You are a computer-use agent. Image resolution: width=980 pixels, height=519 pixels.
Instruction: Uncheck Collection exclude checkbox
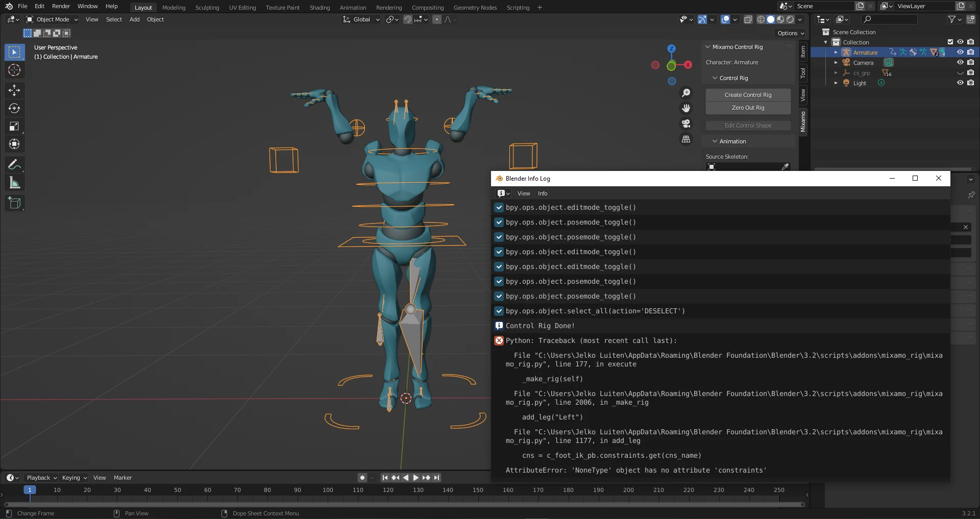(950, 42)
